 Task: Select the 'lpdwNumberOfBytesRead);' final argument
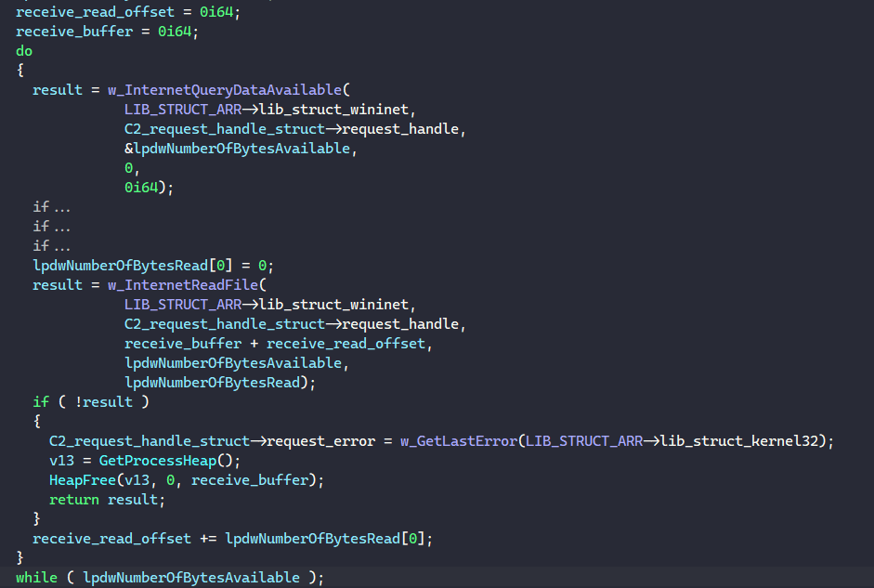pyautogui.click(x=220, y=383)
